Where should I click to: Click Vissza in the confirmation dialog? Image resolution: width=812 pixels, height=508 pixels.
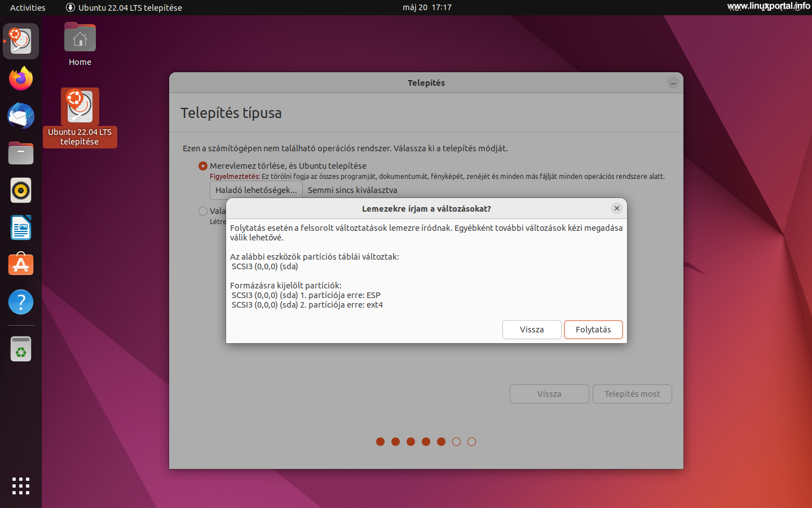(532, 330)
